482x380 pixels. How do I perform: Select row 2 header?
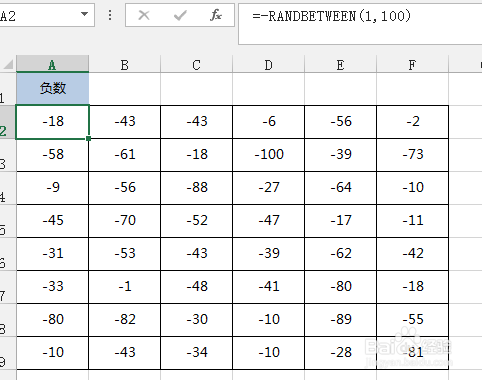coord(8,122)
